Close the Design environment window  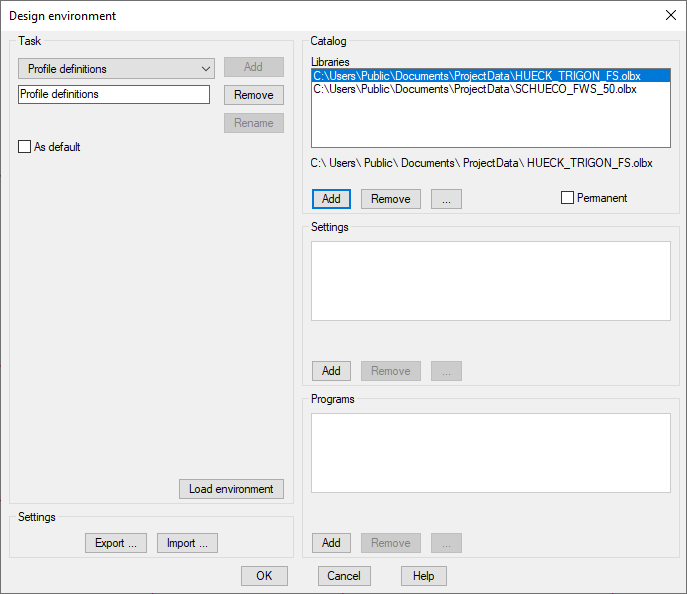point(670,15)
